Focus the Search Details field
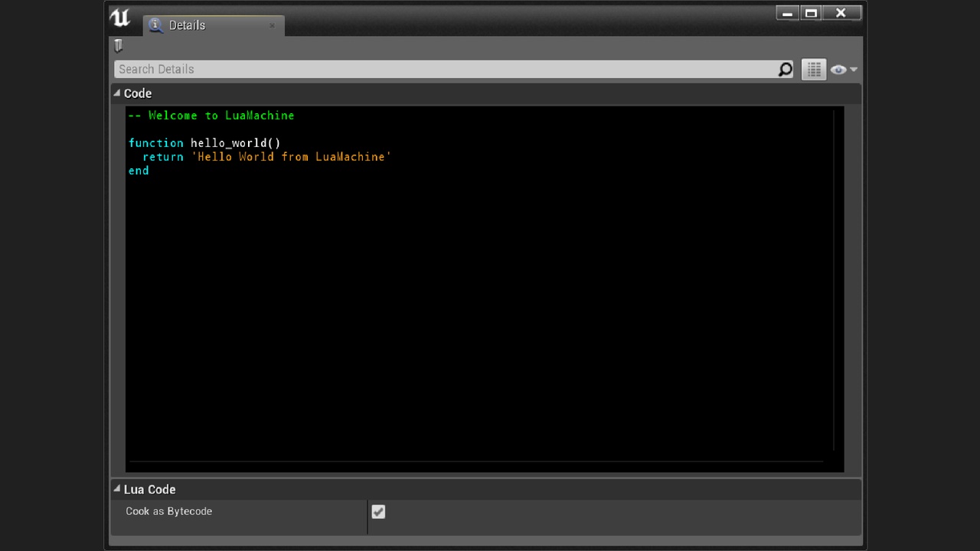This screenshot has width=980, height=551. coord(444,70)
